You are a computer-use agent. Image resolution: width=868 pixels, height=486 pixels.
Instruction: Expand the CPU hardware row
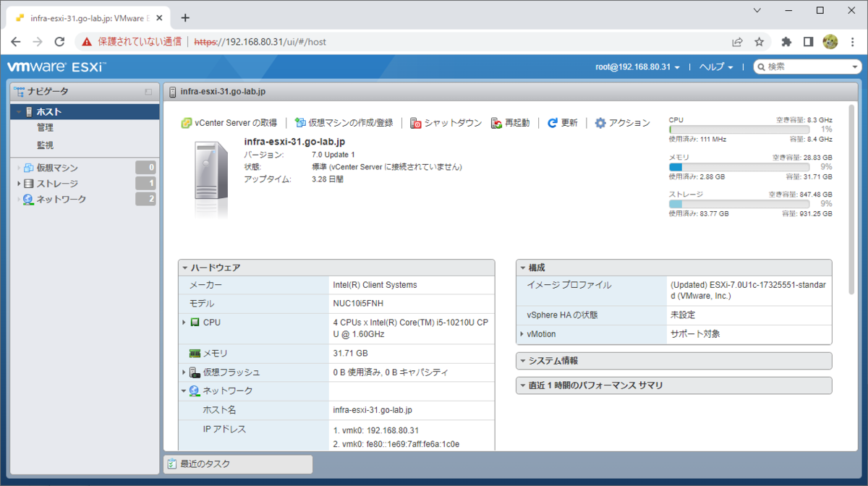click(184, 323)
